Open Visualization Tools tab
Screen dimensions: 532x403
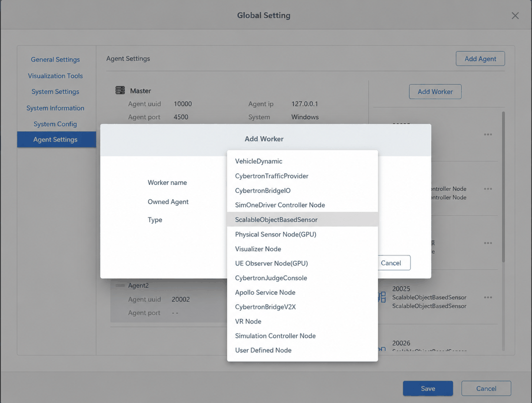click(x=55, y=76)
